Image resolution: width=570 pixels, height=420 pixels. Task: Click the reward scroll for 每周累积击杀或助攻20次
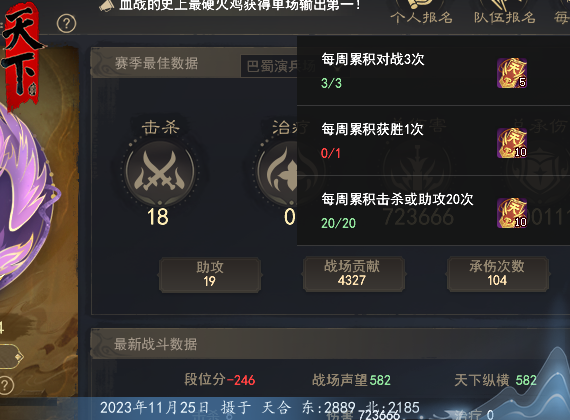[x=512, y=213]
